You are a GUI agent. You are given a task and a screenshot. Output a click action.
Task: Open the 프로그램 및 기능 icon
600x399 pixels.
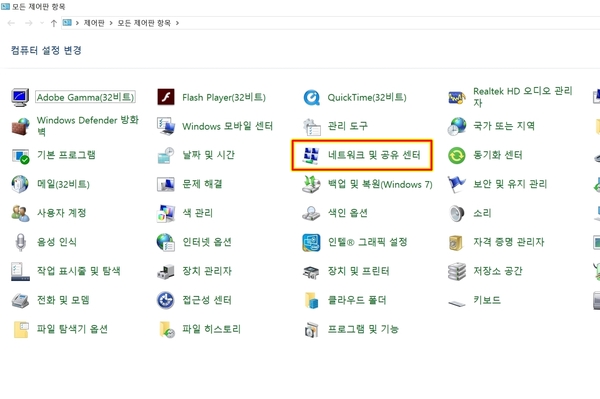(x=311, y=330)
